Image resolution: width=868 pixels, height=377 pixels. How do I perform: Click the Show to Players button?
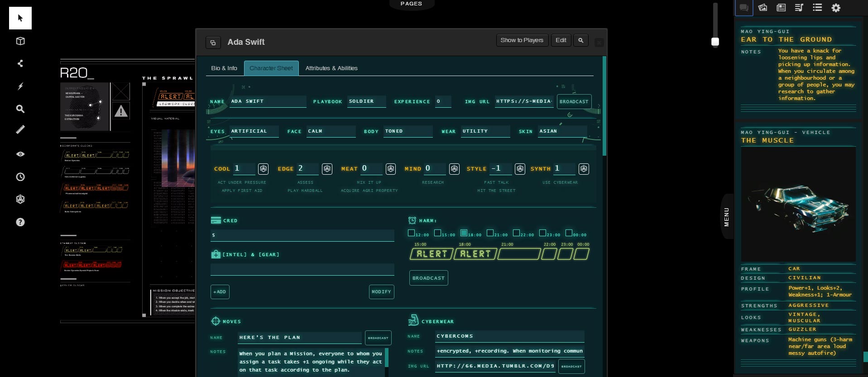(522, 40)
